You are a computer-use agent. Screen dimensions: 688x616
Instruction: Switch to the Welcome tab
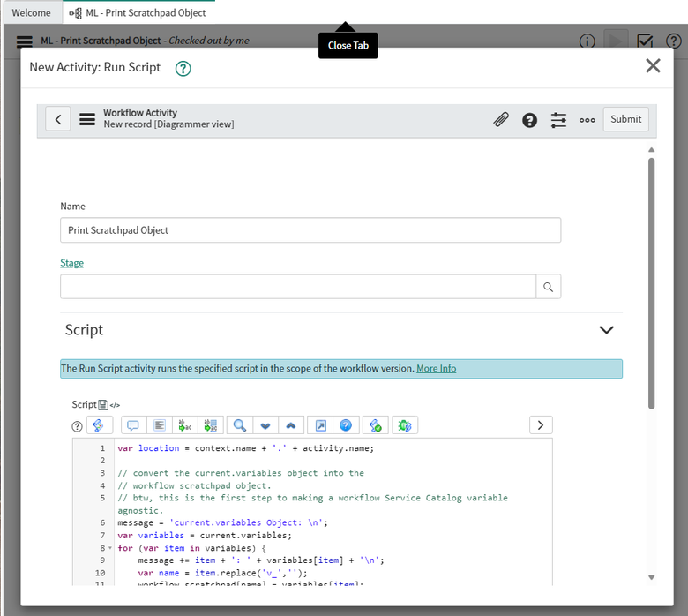pyautogui.click(x=31, y=12)
